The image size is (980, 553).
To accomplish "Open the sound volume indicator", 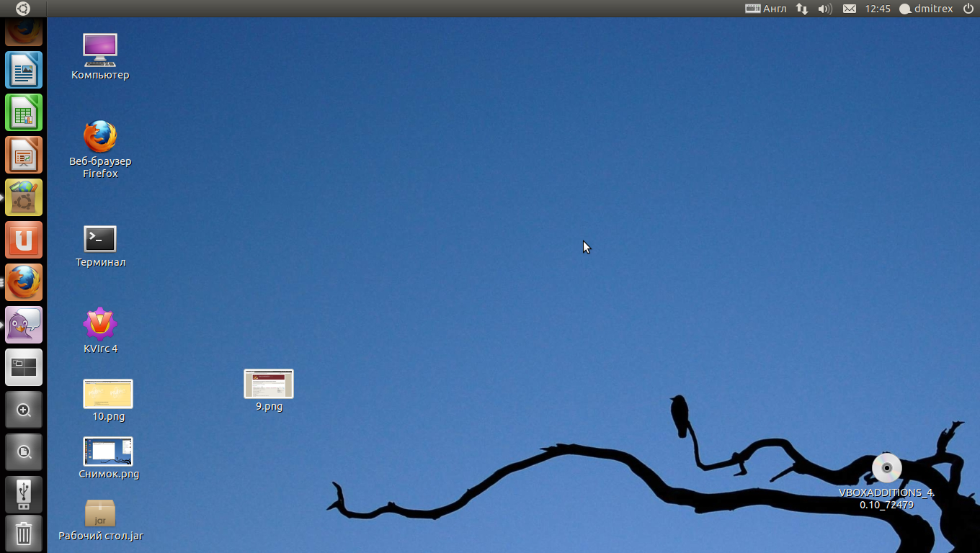I will tap(825, 9).
